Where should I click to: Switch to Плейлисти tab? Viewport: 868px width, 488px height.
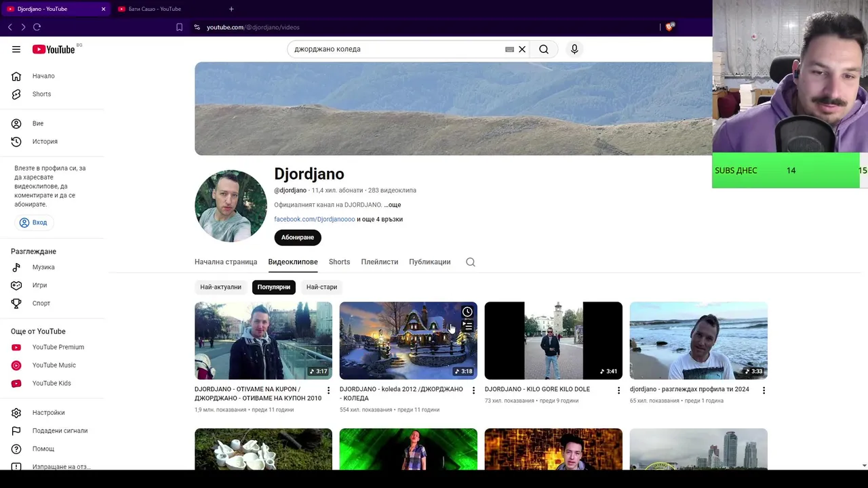(380, 262)
